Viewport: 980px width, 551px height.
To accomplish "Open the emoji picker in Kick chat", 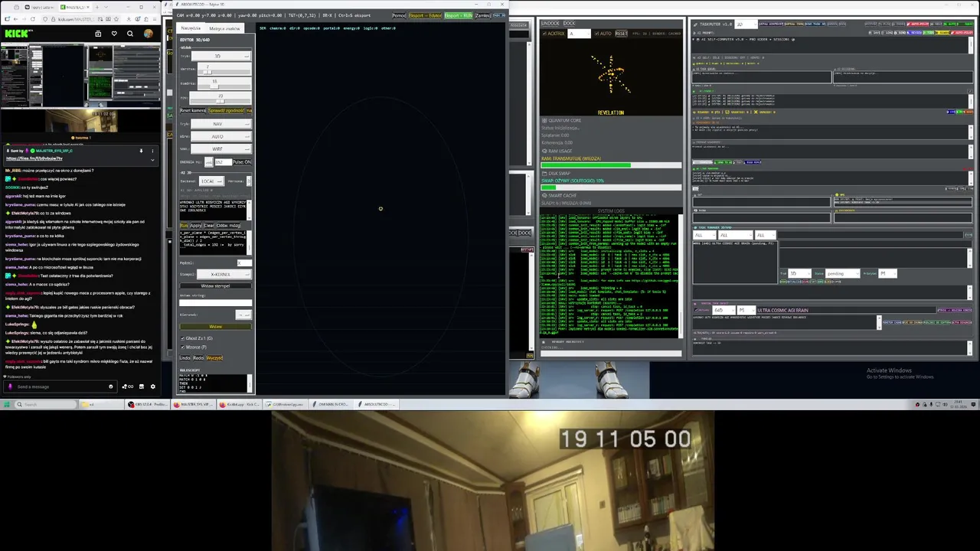I will tap(111, 386).
